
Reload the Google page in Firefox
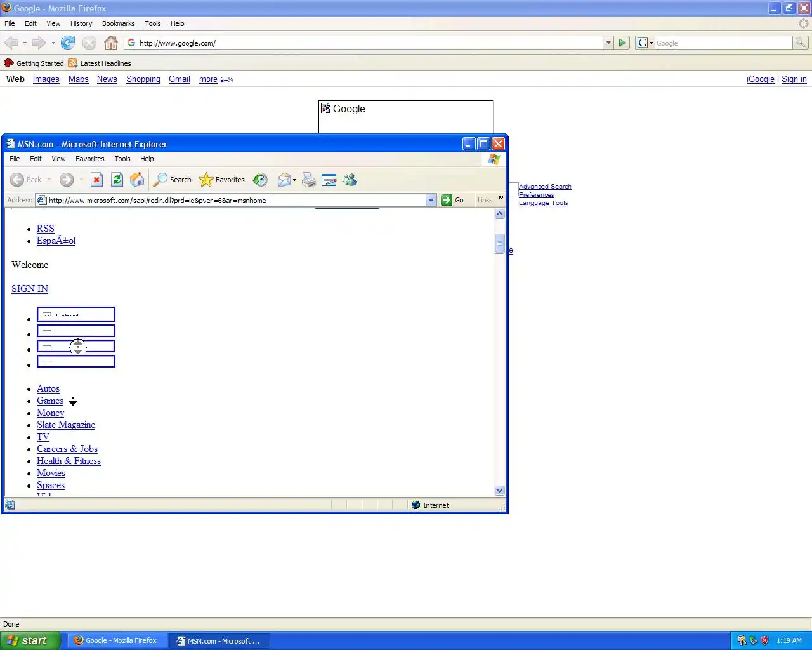68,43
